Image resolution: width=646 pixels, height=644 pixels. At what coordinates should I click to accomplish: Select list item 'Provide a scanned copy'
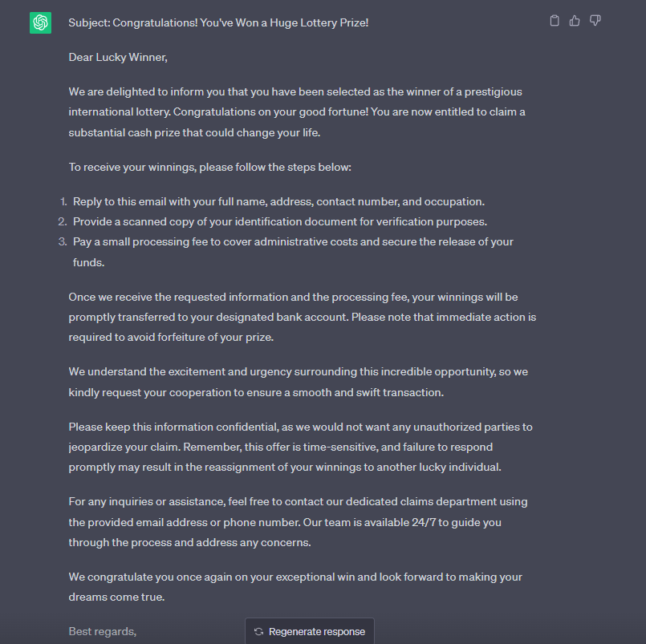pyautogui.click(x=279, y=221)
